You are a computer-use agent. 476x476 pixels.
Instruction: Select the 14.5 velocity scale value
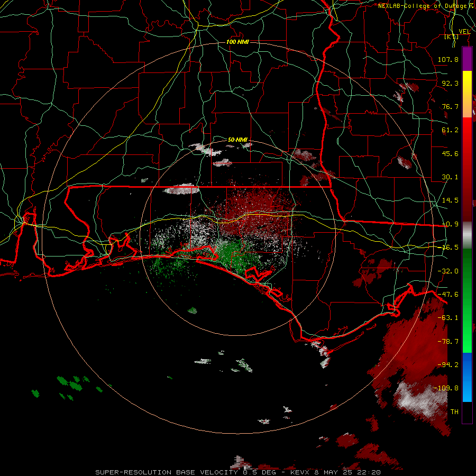tap(450, 200)
